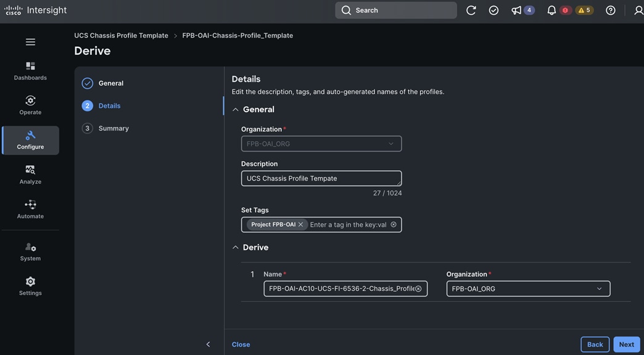Go to the General wizard step
Viewport: 644px width, 355px height.
(x=102, y=83)
